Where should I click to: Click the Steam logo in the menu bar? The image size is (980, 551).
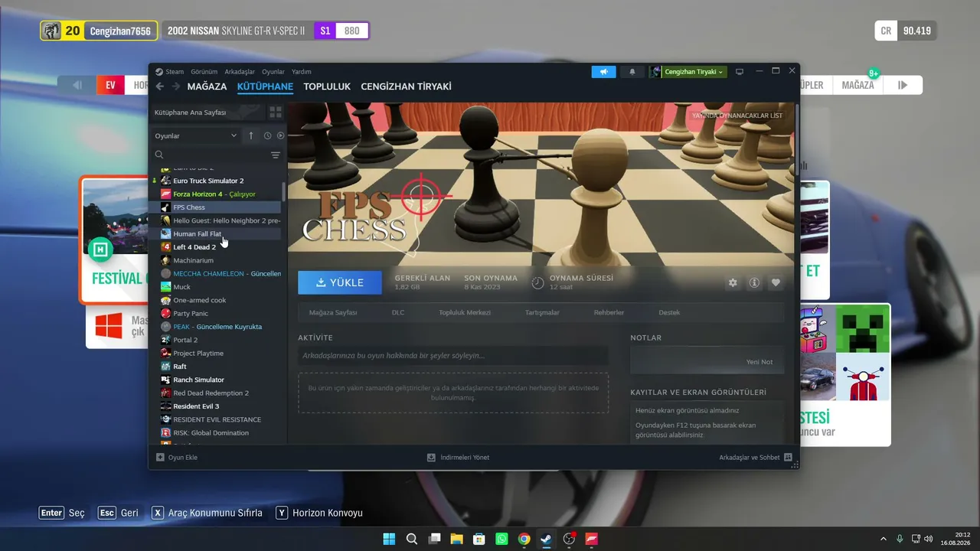click(x=159, y=72)
